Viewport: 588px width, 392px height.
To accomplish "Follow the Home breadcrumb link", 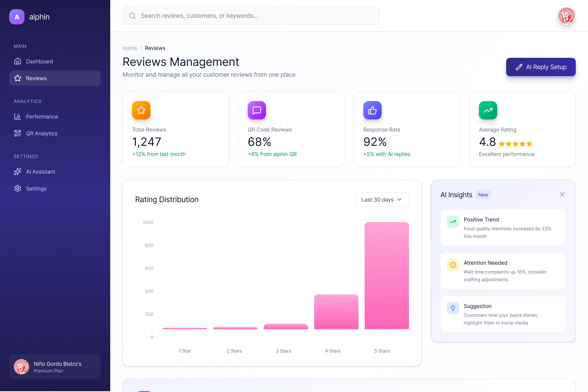I will coord(130,48).
